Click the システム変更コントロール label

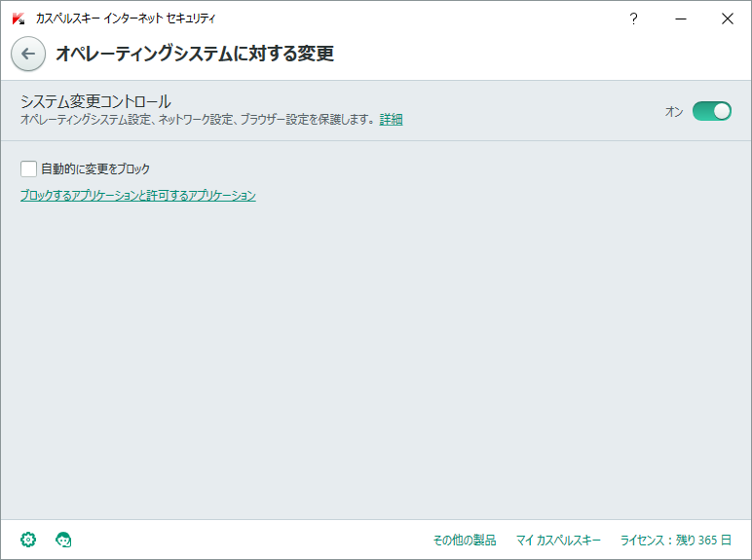(x=95, y=101)
